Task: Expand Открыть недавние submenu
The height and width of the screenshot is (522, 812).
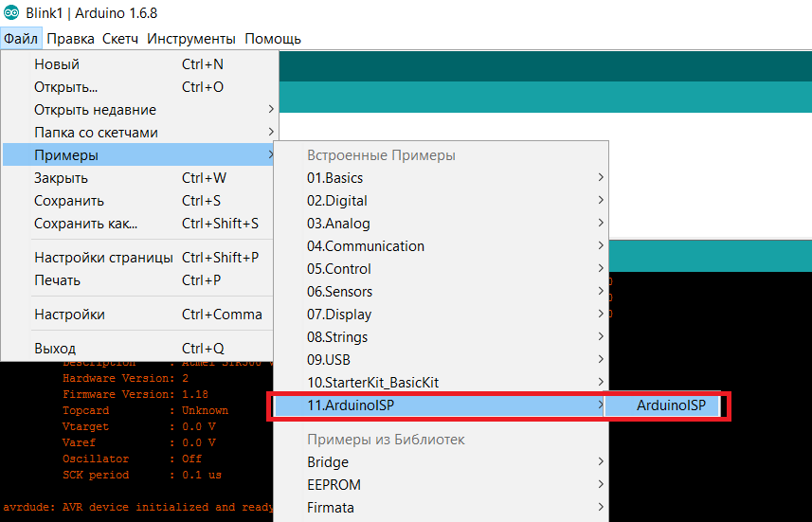Action: 139,110
